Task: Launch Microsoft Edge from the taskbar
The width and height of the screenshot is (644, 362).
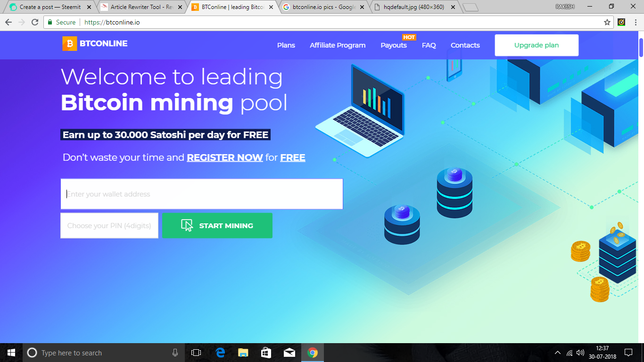Action: (220, 353)
